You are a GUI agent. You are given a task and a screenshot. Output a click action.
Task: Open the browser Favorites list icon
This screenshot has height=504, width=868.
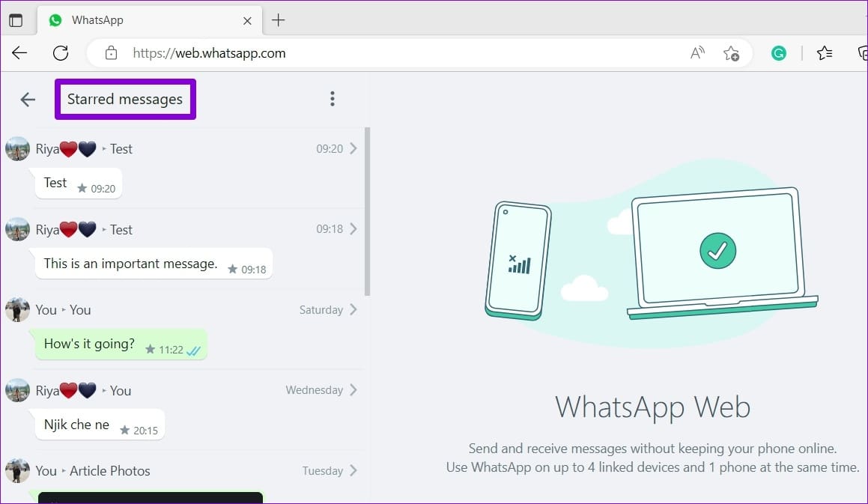coord(825,53)
